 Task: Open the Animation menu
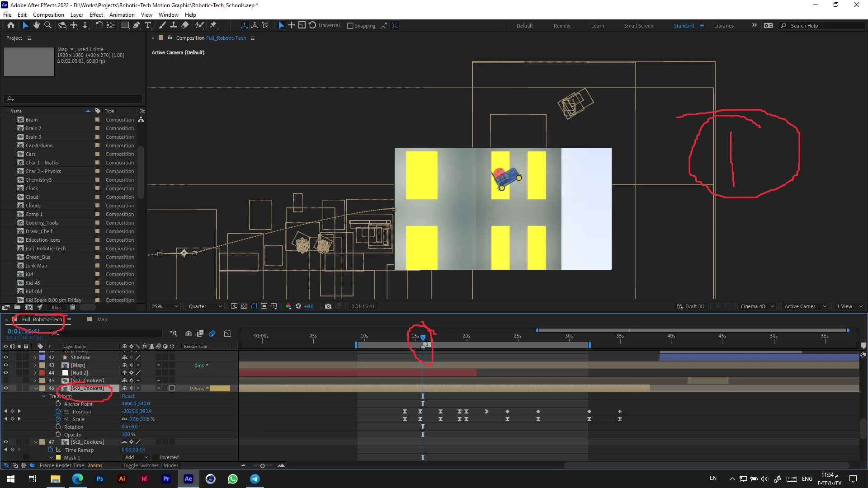122,14
